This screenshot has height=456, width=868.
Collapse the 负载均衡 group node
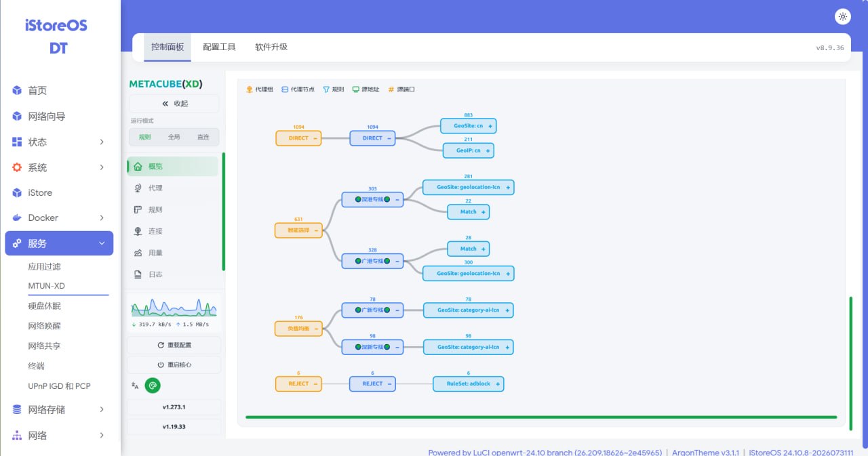point(316,329)
